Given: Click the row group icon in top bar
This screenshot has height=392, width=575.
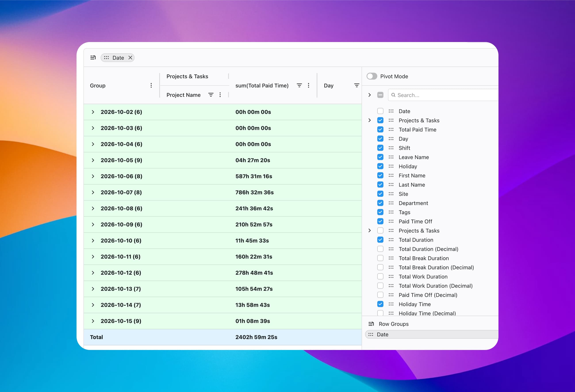Looking at the screenshot, I should tap(93, 58).
